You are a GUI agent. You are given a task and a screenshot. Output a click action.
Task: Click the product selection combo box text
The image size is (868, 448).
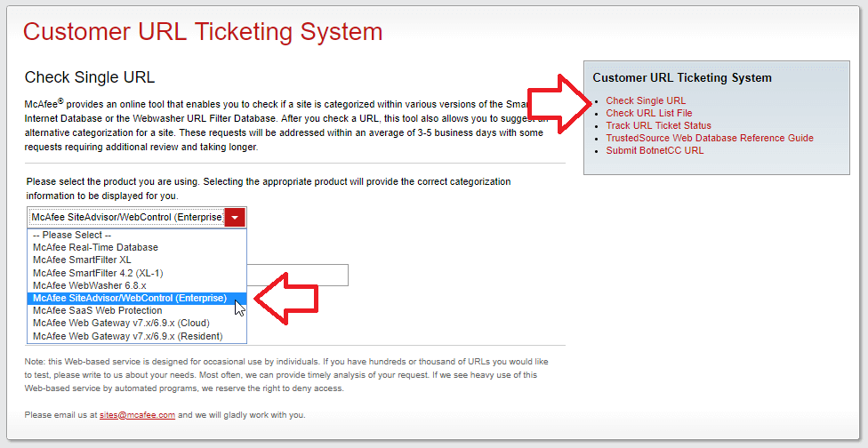[127, 218]
